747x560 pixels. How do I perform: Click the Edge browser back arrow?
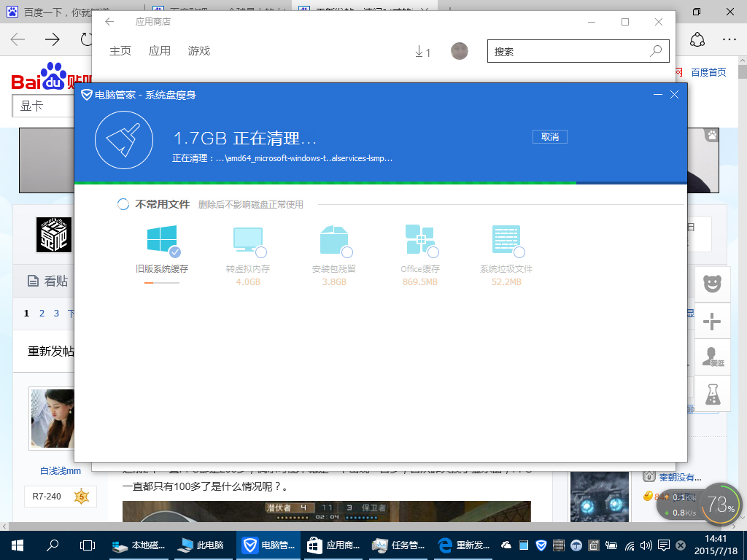point(18,39)
